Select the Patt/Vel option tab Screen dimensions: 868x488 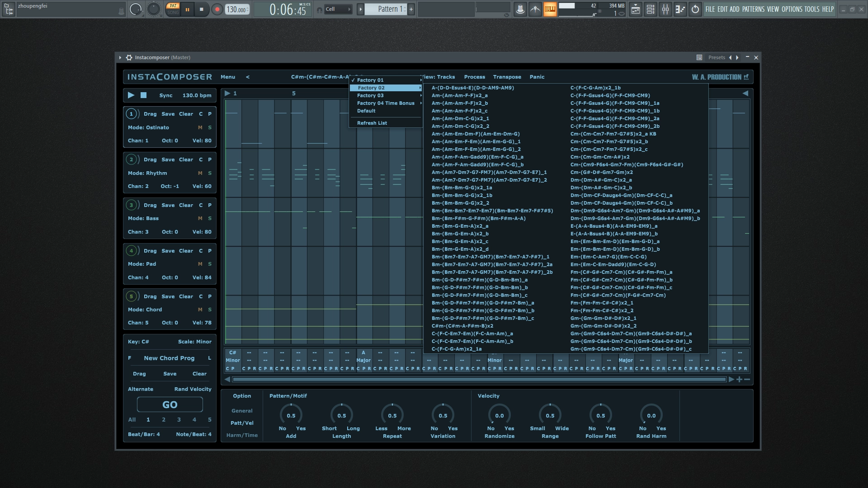pyautogui.click(x=242, y=423)
